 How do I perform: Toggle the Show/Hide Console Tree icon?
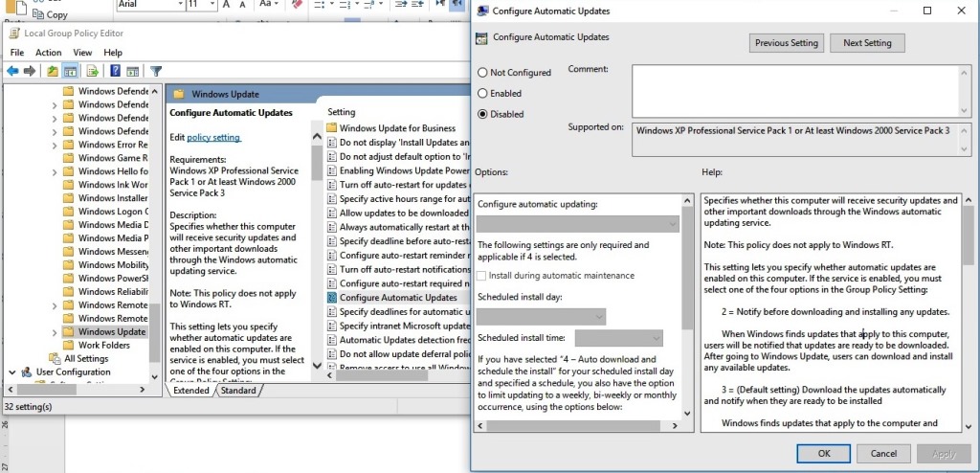coord(70,71)
